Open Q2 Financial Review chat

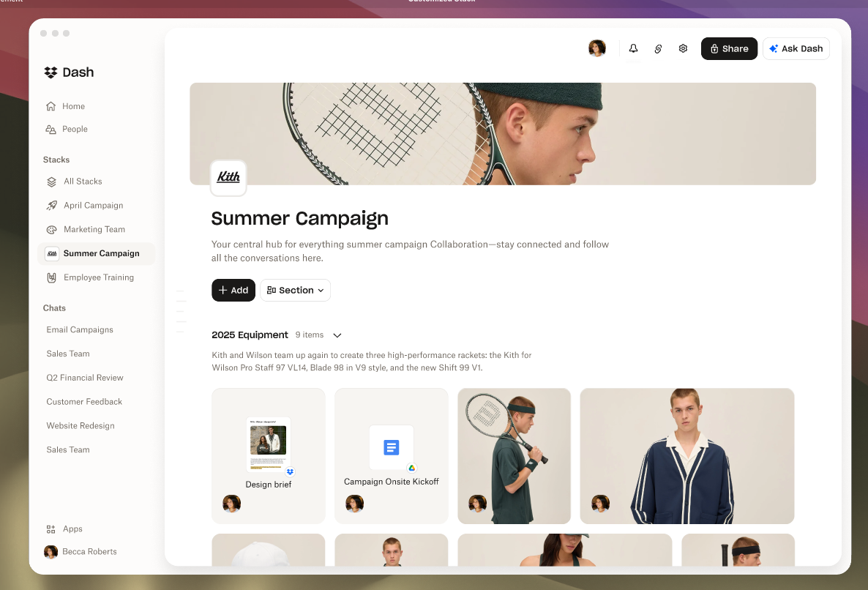(85, 378)
